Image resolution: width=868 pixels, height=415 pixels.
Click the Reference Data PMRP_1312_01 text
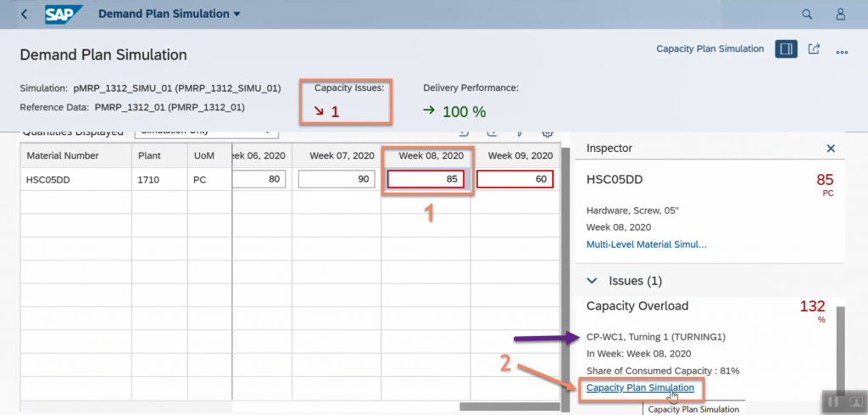pos(170,107)
